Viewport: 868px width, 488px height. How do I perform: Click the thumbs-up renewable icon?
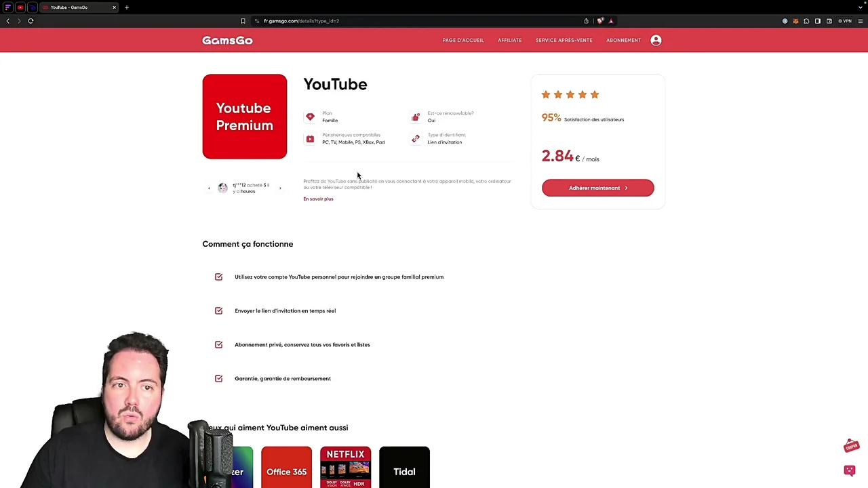pyautogui.click(x=415, y=117)
